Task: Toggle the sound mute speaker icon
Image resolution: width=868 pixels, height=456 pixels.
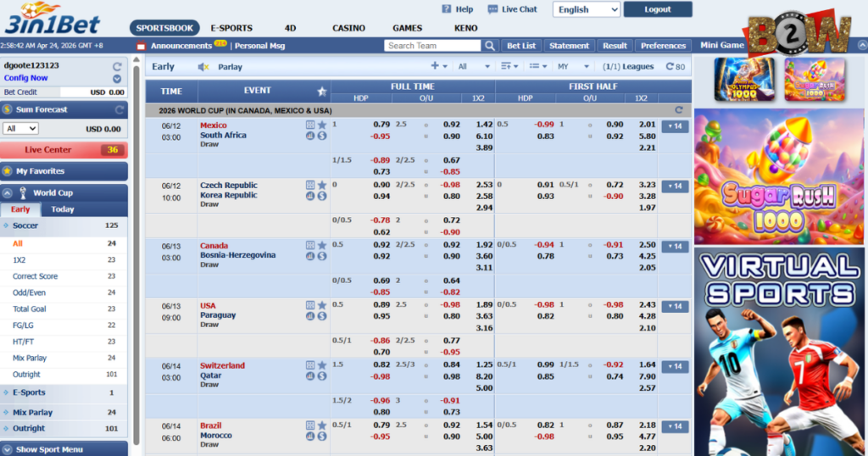Action: 203,67
